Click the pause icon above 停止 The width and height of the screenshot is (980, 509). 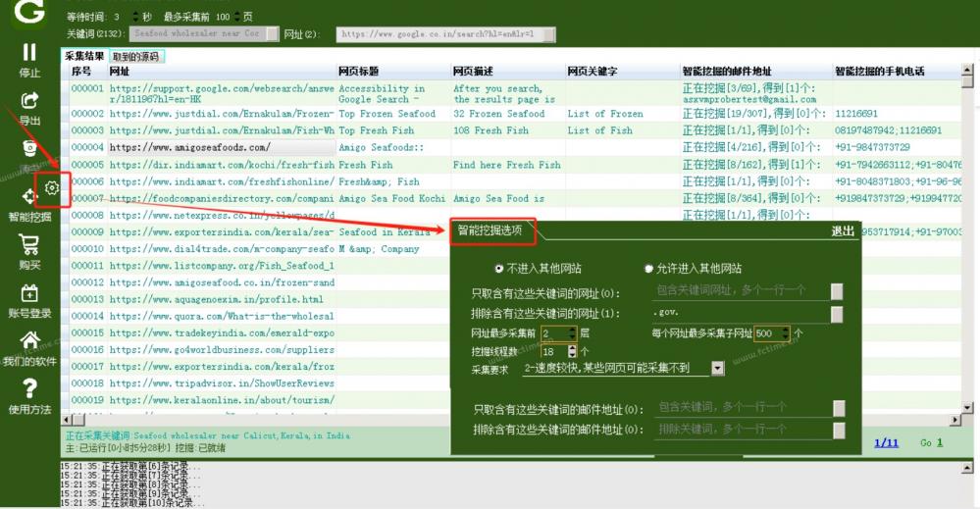(x=29, y=51)
